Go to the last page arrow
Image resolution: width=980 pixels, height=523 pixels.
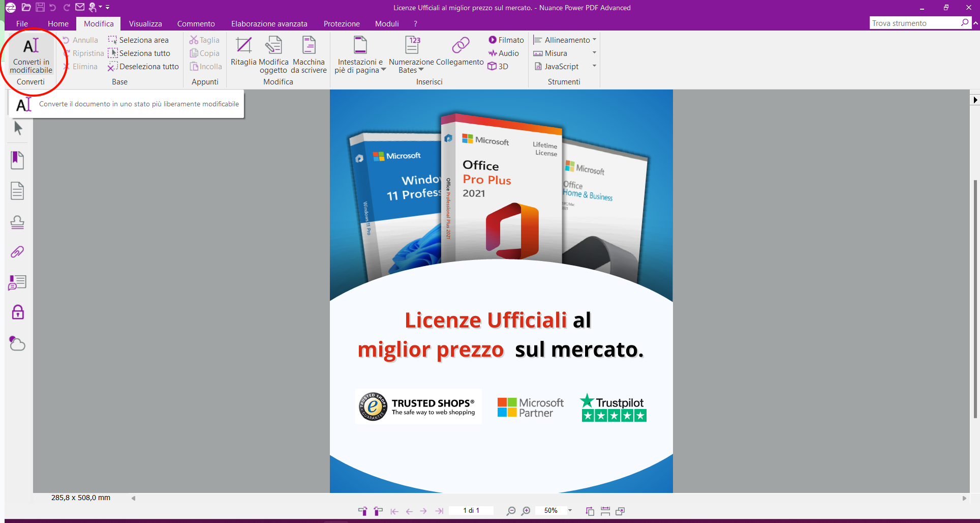pyautogui.click(x=439, y=511)
